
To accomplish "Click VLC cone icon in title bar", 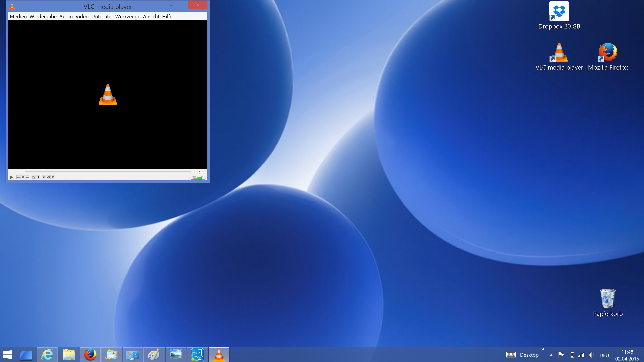I will 12,7.
